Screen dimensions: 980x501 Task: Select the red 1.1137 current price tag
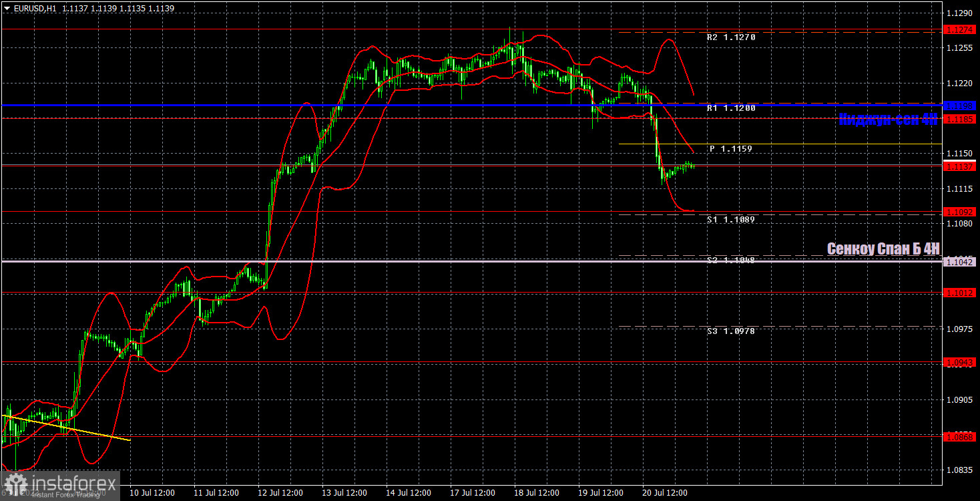pyautogui.click(x=960, y=166)
